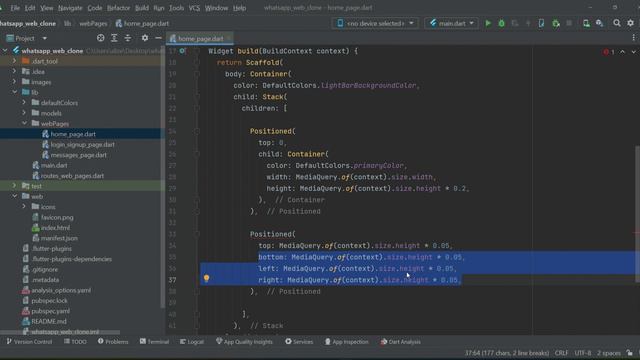This screenshot has height=360, width=640.
Task: Expand the defaultColors folder
Action: (x=24, y=102)
